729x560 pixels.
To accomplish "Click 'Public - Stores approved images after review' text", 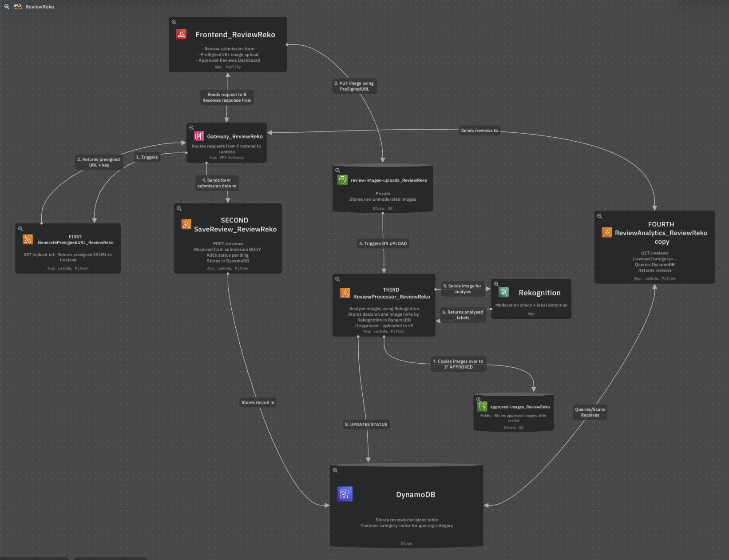I will pyautogui.click(x=514, y=418).
